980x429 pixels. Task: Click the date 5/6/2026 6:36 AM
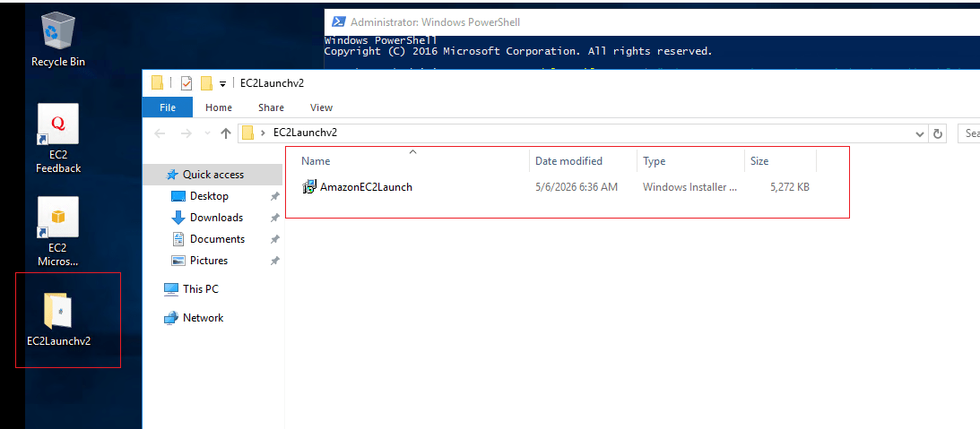coord(577,186)
